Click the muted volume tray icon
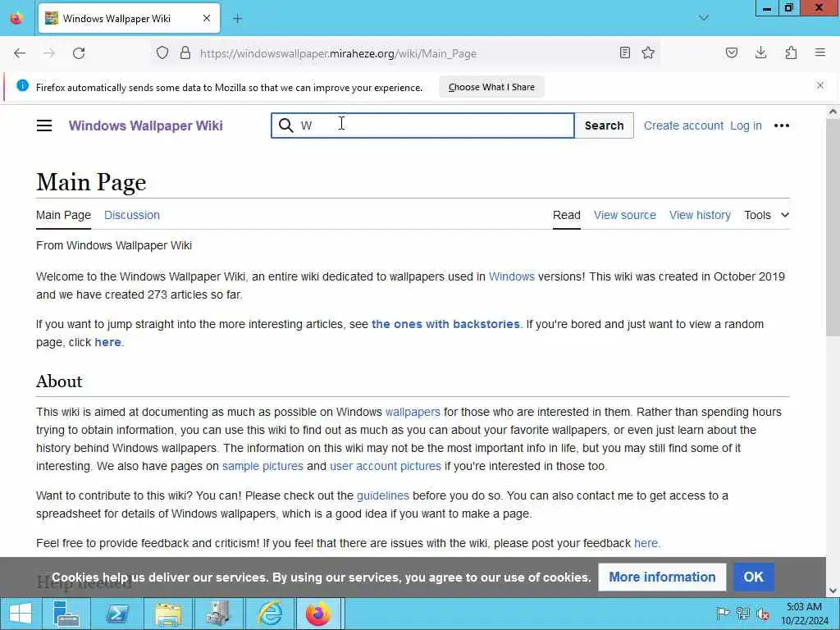Viewport: 840px width, 630px height. tap(764, 614)
